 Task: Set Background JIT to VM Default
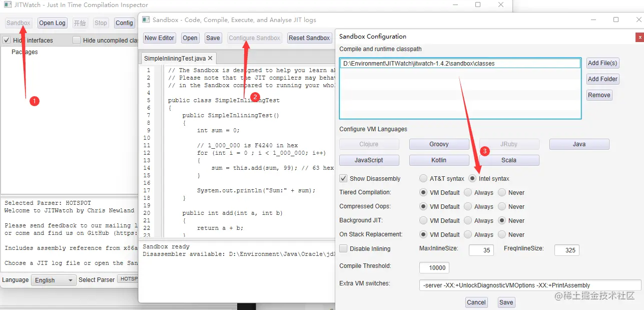(423, 220)
